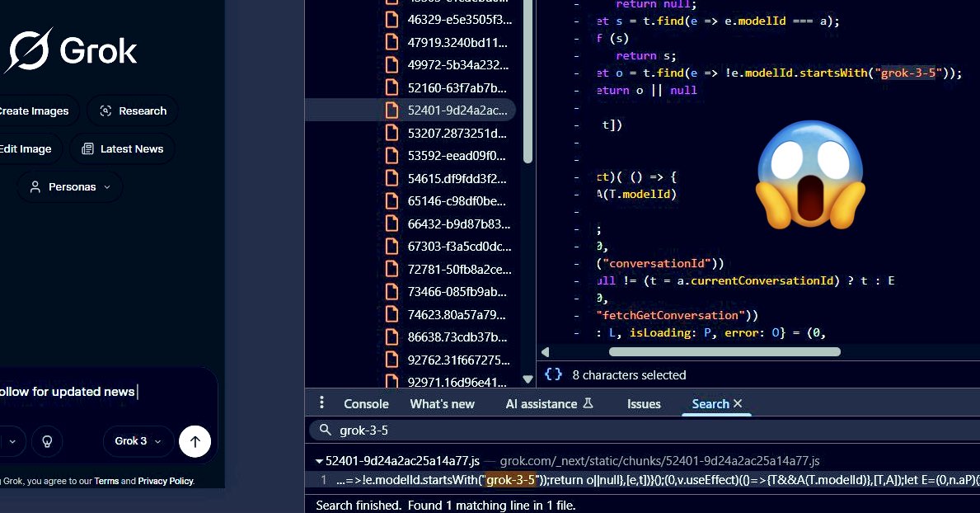Screen dimensions: 980x513
Task: Open the matching line 1 search result
Action: coord(644,480)
